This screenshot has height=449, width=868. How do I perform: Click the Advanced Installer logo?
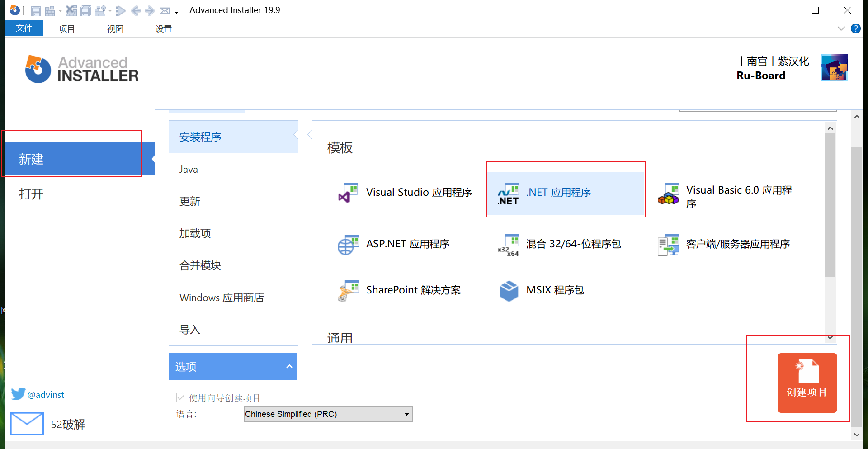(82, 69)
